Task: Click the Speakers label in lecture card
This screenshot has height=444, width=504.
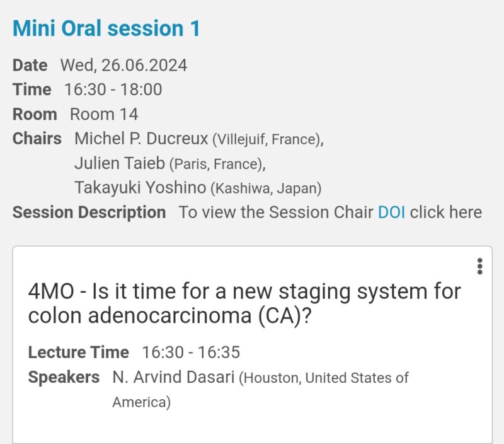Action: point(64,377)
